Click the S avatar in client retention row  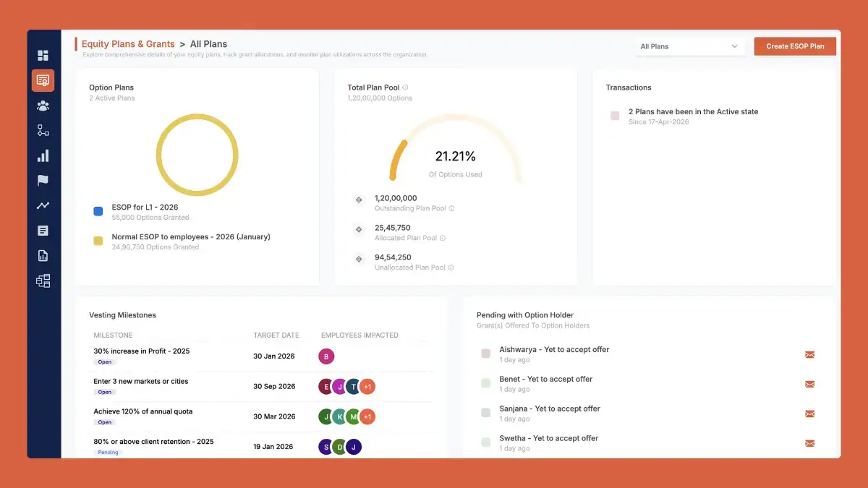coord(327,447)
